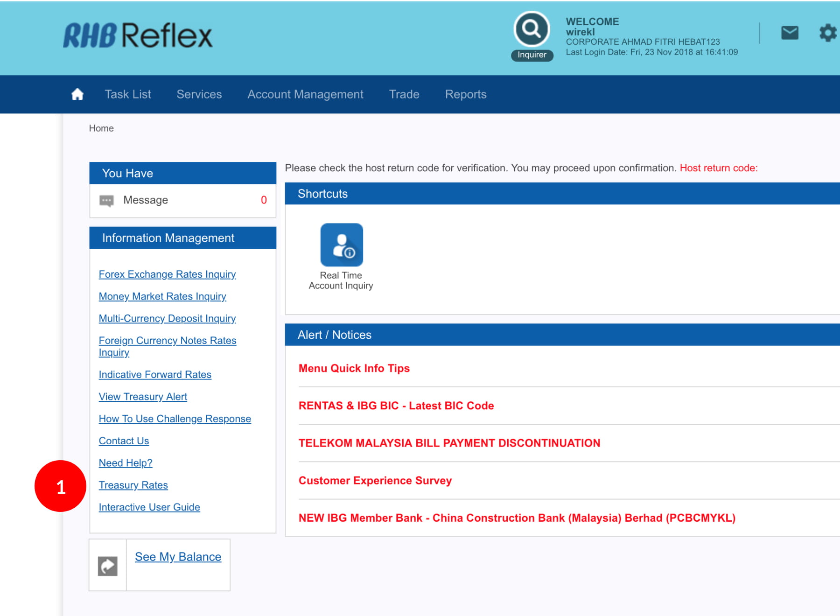Open Forex Exchange Rates Inquiry link
840x616 pixels.
click(x=167, y=274)
